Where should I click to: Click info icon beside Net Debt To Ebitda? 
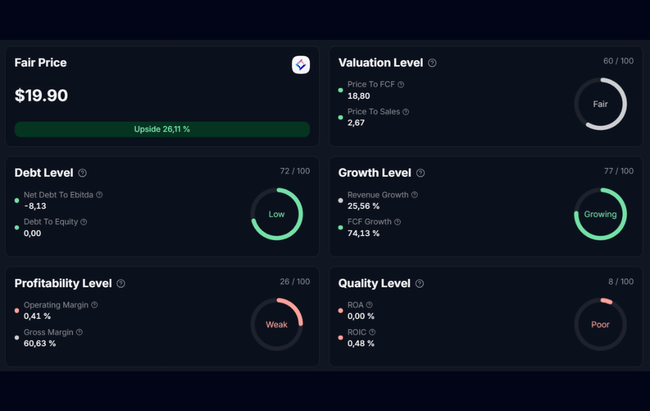point(99,195)
